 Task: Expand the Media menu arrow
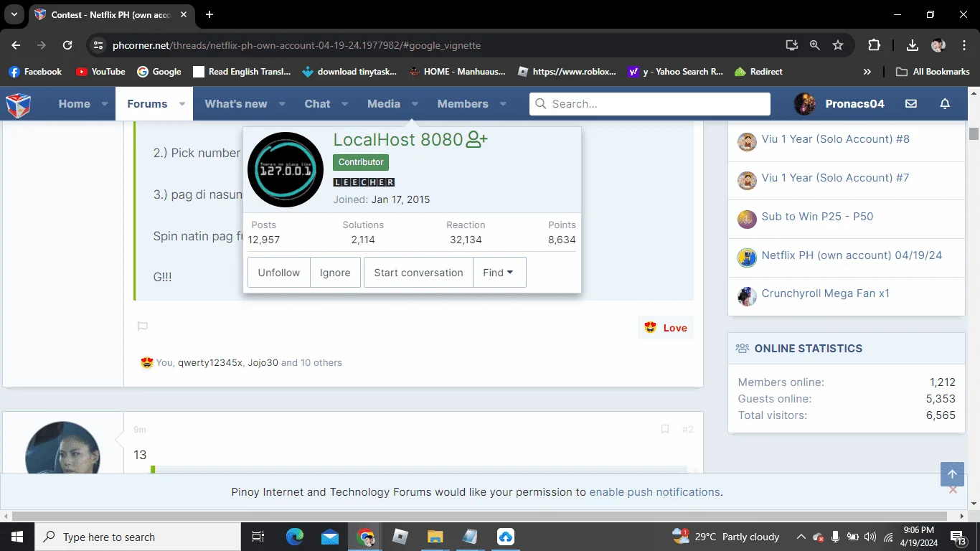(415, 104)
